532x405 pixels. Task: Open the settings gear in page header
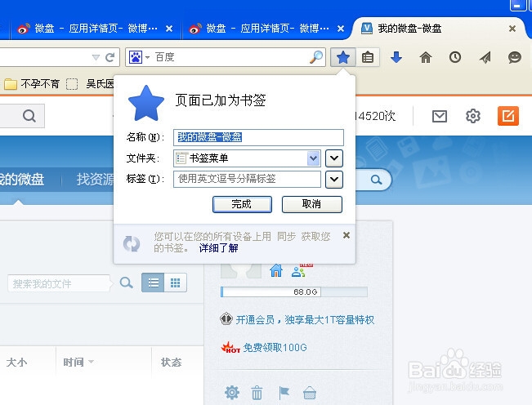click(x=473, y=116)
